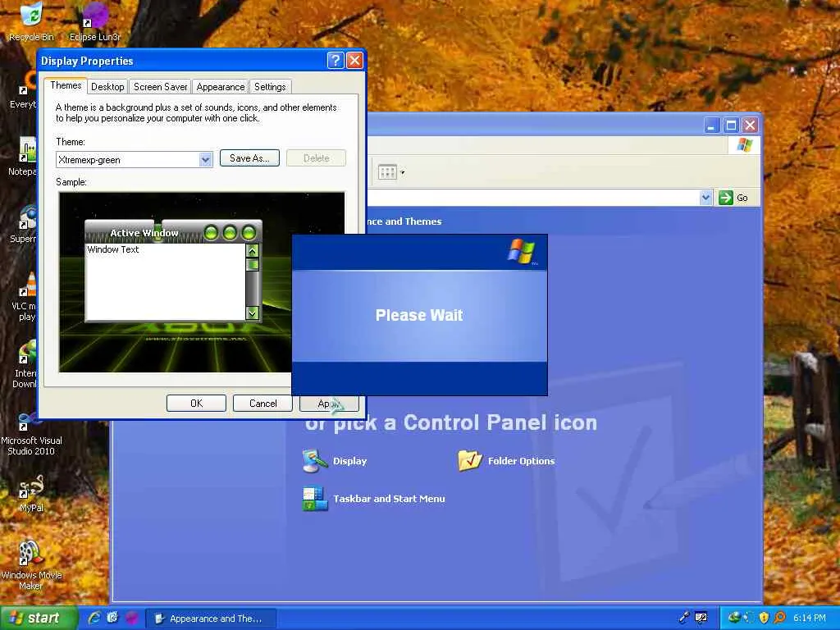Image resolution: width=840 pixels, height=630 pixels.
Task: Click the second Quick Launch icon
Action: click(x=112, y=618)
